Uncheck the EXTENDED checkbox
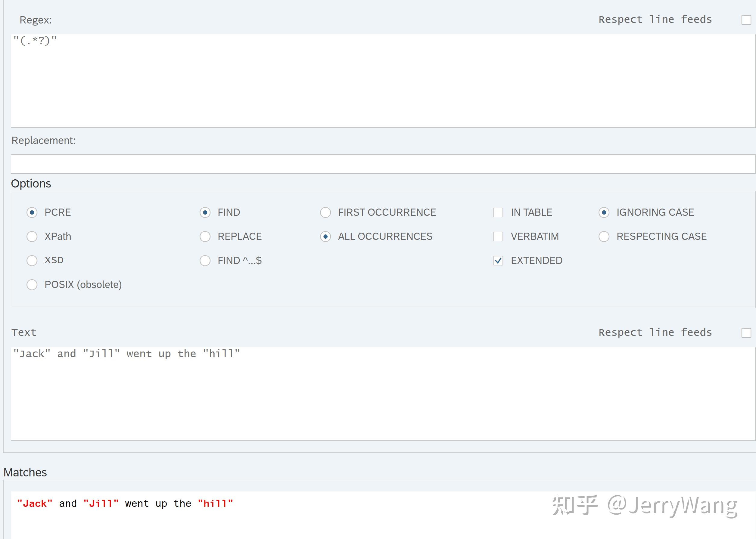The width and height of the screenshot is (756, 539). pyautogui.click(x=498, y=261)
